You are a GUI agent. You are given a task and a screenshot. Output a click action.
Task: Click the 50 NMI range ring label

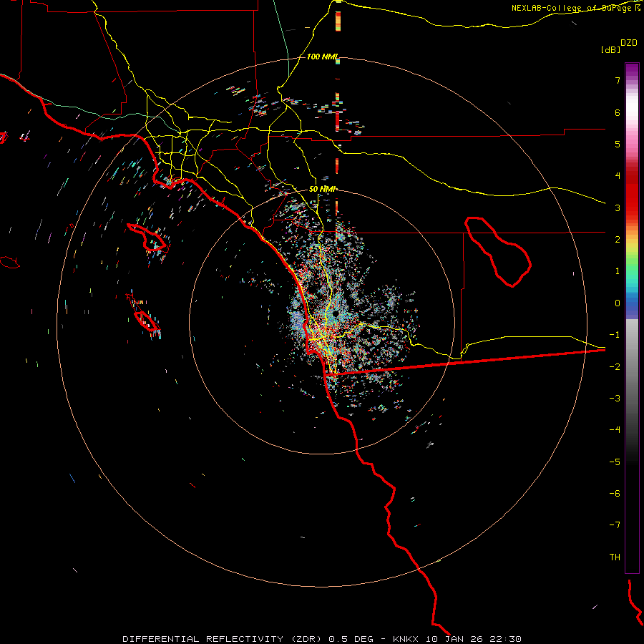323,189
